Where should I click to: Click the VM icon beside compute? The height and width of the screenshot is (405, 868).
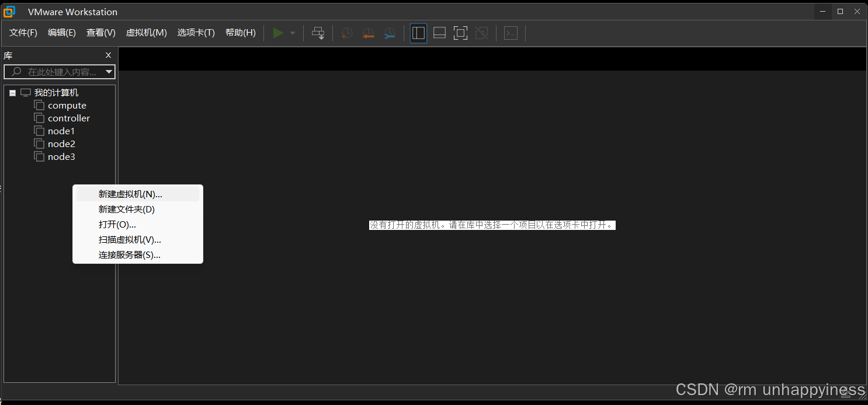(x=39, y=106)
